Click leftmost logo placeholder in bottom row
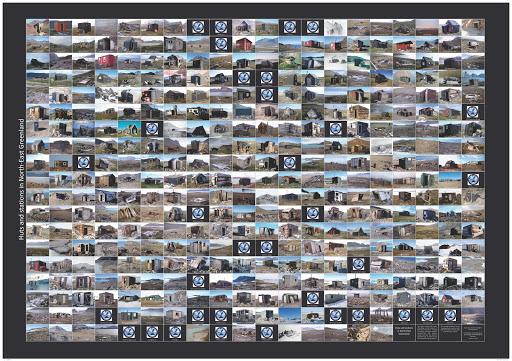 pos(129,333)
